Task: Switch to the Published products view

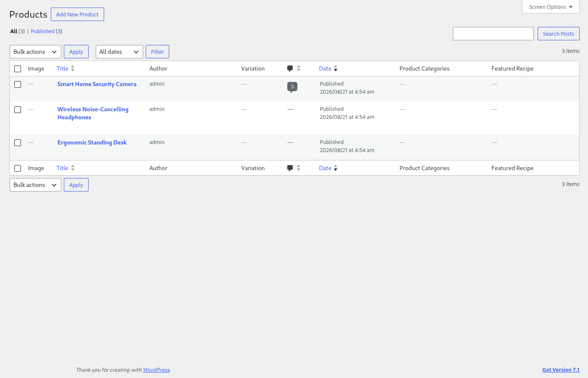Action: [x=42, y=31]
